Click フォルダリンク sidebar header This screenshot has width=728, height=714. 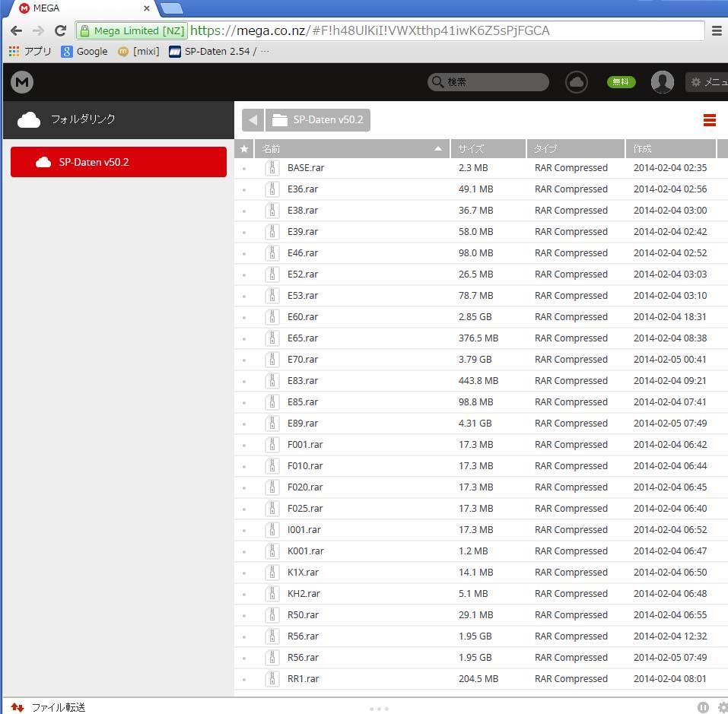click(119, 119)
